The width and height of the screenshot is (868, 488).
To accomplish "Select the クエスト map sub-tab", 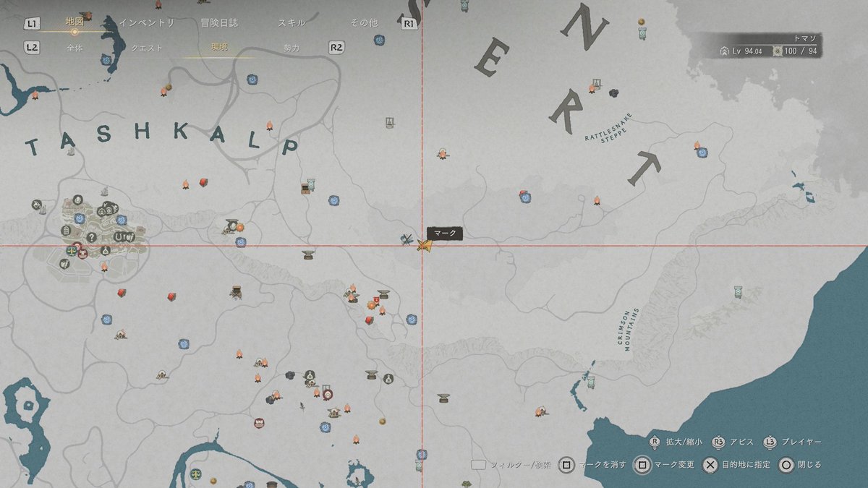I will pos(147,48).
